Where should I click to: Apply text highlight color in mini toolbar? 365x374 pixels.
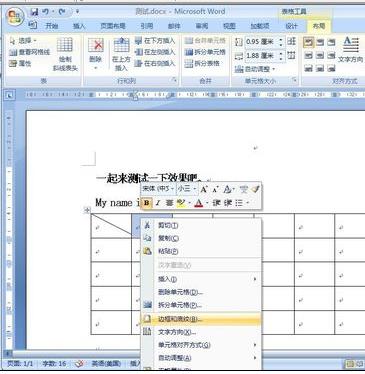pos(181,203)
